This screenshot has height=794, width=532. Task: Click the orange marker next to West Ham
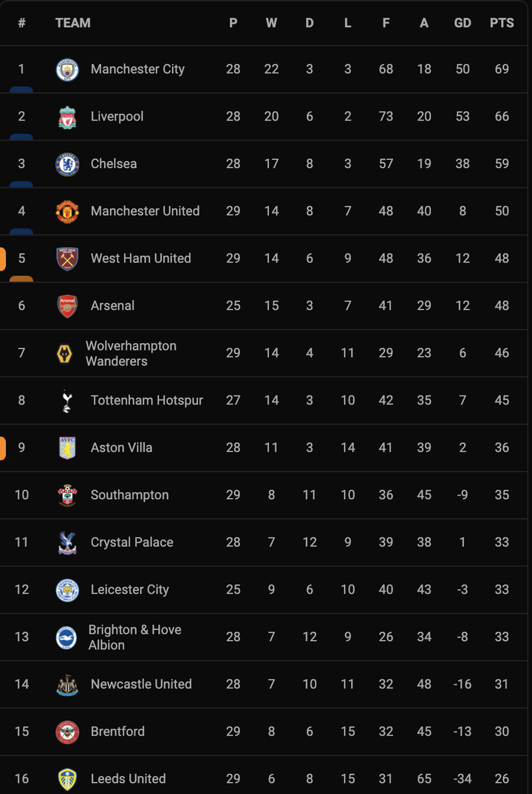pyautogui.click(x=2, y=258)
